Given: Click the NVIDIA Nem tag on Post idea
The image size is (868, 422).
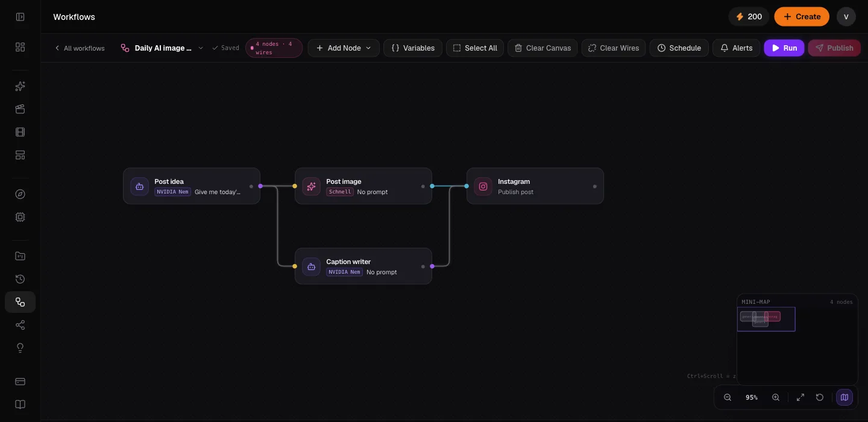Looking at the screenshot, I should coord(172,192).
